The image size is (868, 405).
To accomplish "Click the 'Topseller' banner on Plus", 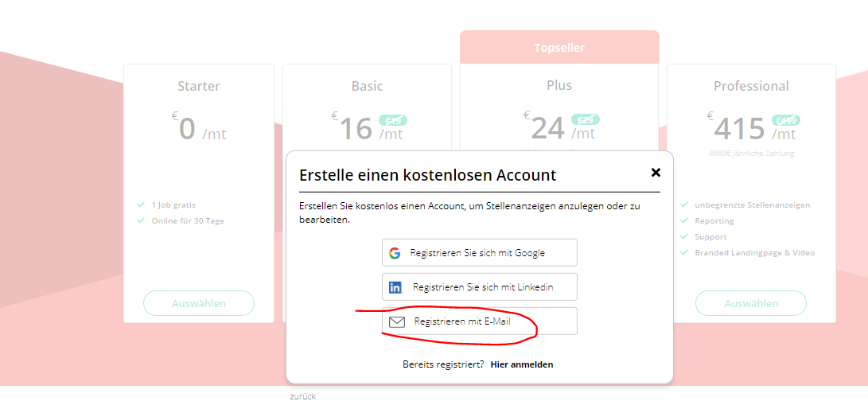I will pos(559,48).
